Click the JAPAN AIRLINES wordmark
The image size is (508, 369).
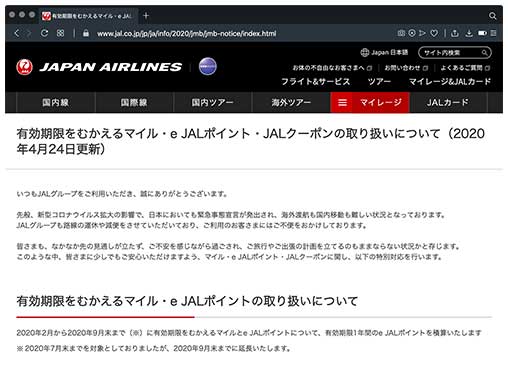(111, 67)
